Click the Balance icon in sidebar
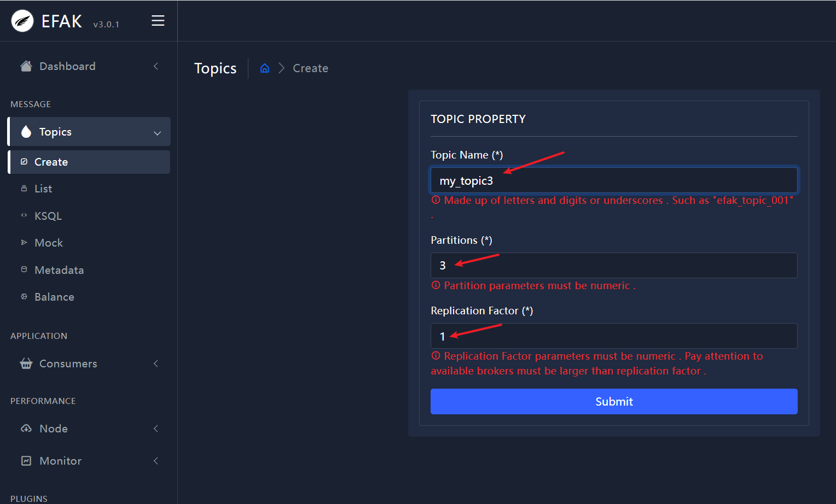This screenshot has width=836, height=504. pyautogui.click(x=24, y=296)
